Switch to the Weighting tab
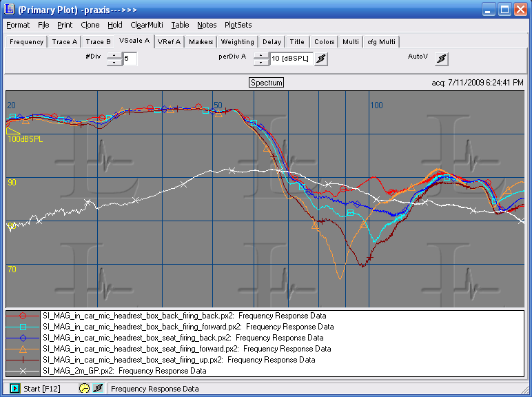 (x=238, y=42)
